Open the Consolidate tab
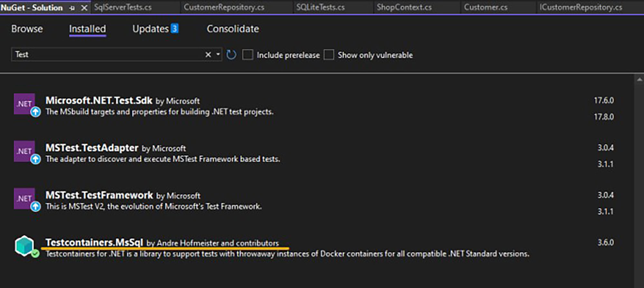 tap(233, 29)
